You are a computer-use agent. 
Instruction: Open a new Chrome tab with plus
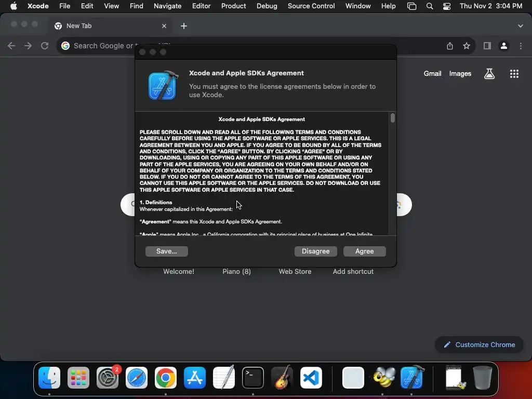(183, 26)
